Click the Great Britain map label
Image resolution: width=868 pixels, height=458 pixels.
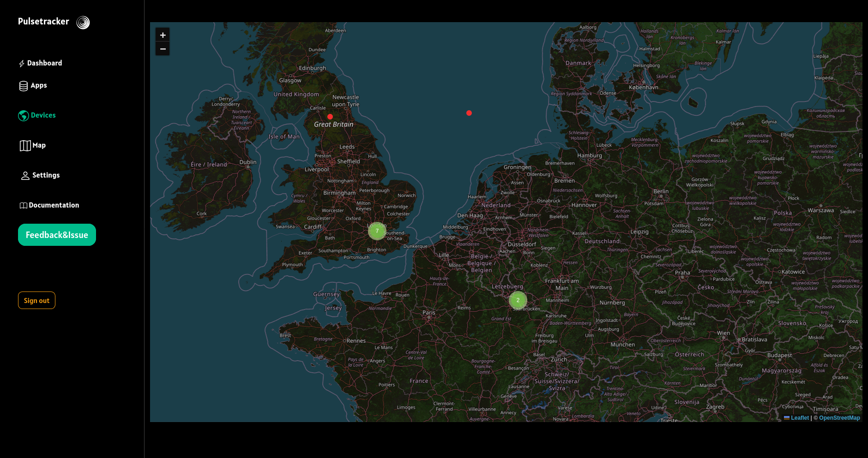point(334,125)
